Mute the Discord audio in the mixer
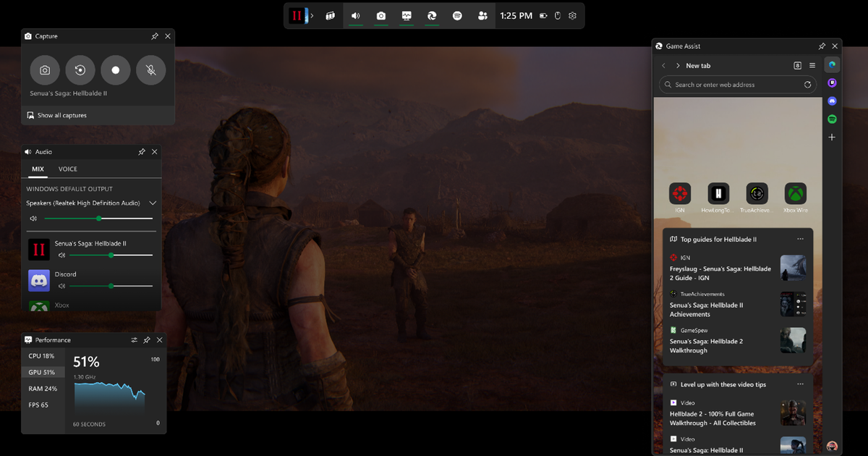This screenshot has width=868, height=456. click(x=62, y=286)
